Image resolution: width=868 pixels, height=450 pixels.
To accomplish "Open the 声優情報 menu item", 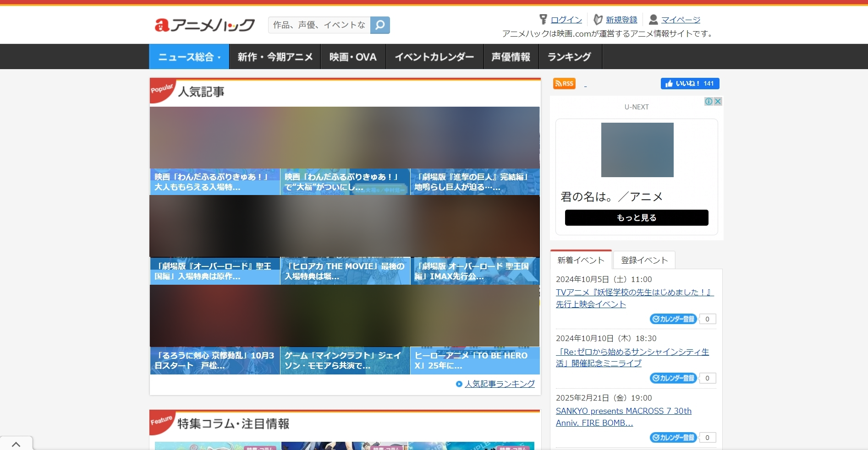I will tap(511, 57).
